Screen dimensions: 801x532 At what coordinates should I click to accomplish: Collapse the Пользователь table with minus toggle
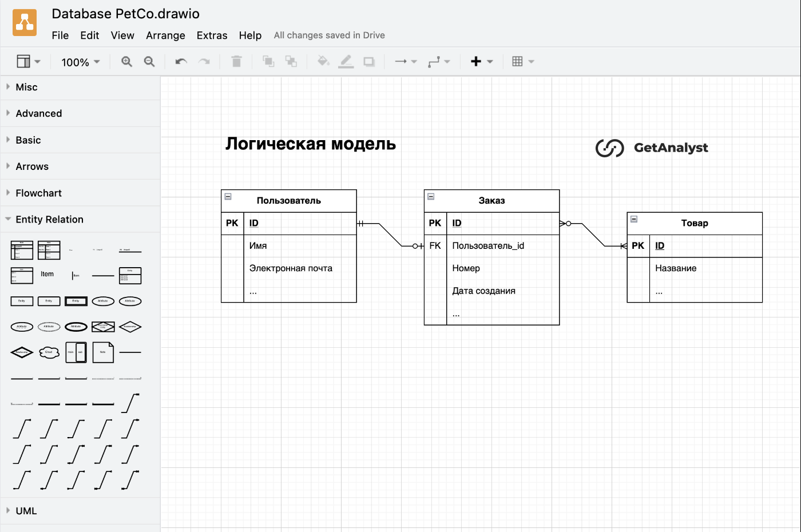[228, 196]
